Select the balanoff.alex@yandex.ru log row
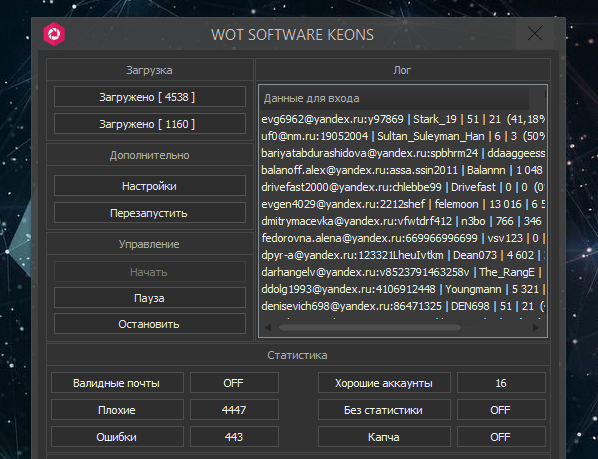 tap(403, 170)
